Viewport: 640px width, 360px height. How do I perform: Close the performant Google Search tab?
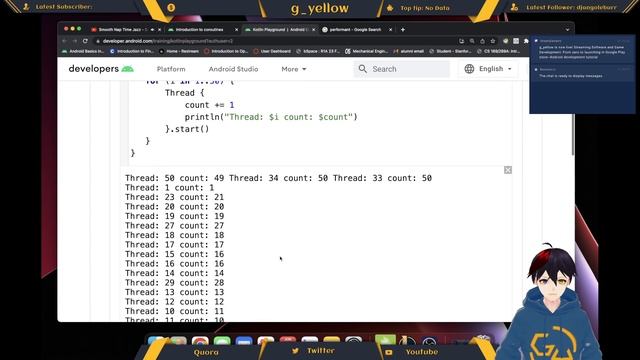pos(391,30)
